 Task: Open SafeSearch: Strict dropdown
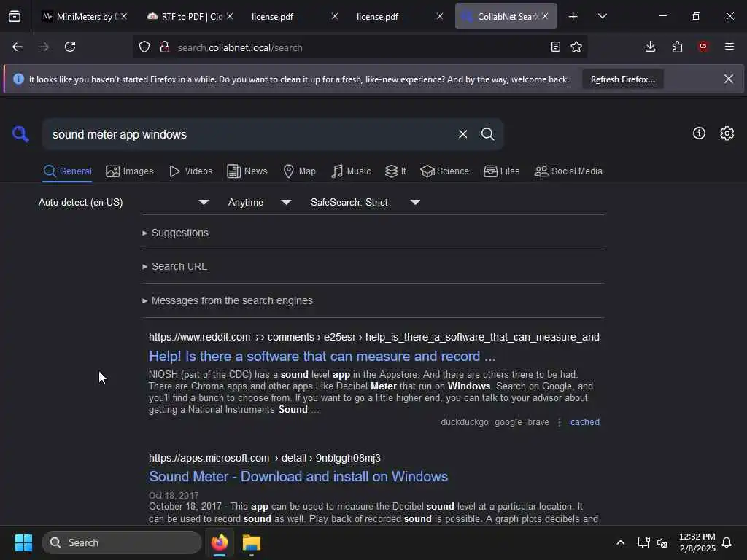point(365,203)
